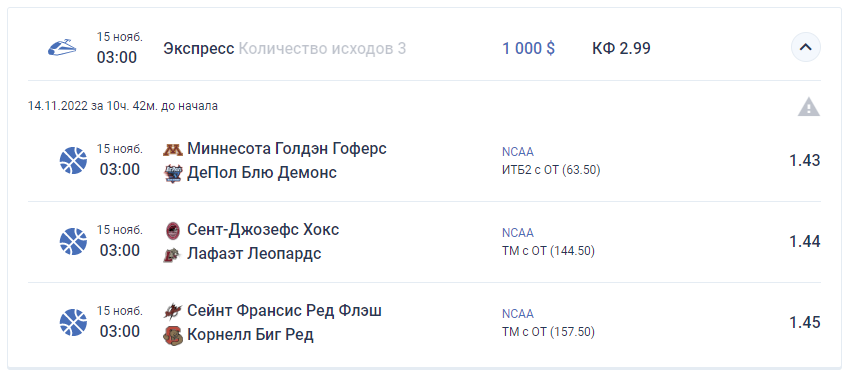The height and width of the screenshot is (377, 844).
Task: Click the Корнелл Биг Ред team logo
Action: [172, 335]
